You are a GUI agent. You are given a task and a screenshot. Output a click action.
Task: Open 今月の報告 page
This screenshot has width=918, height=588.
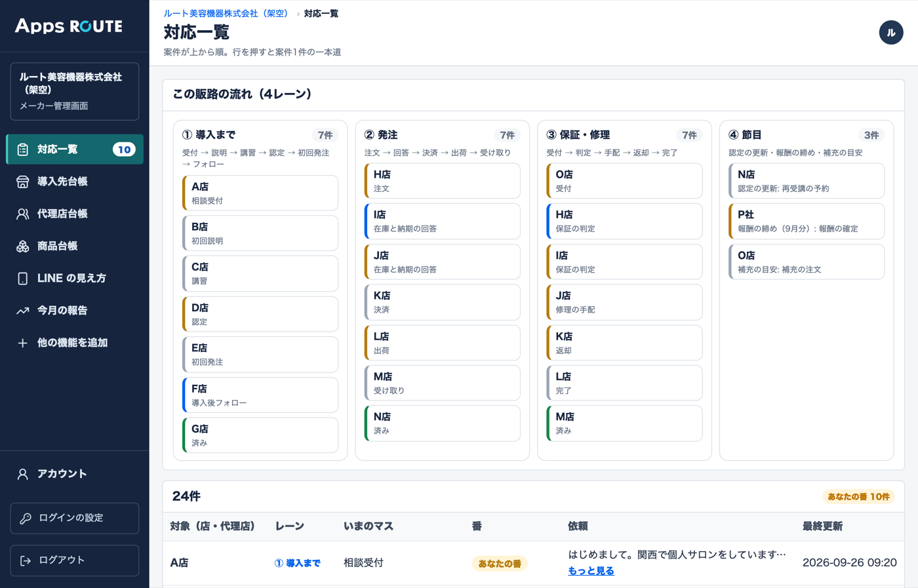75,310
